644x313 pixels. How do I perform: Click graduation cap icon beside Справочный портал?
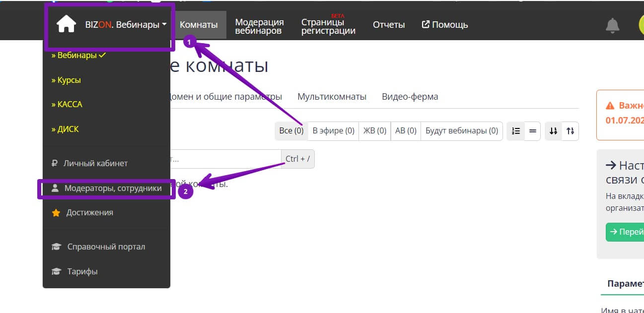(x=57, y=247)
